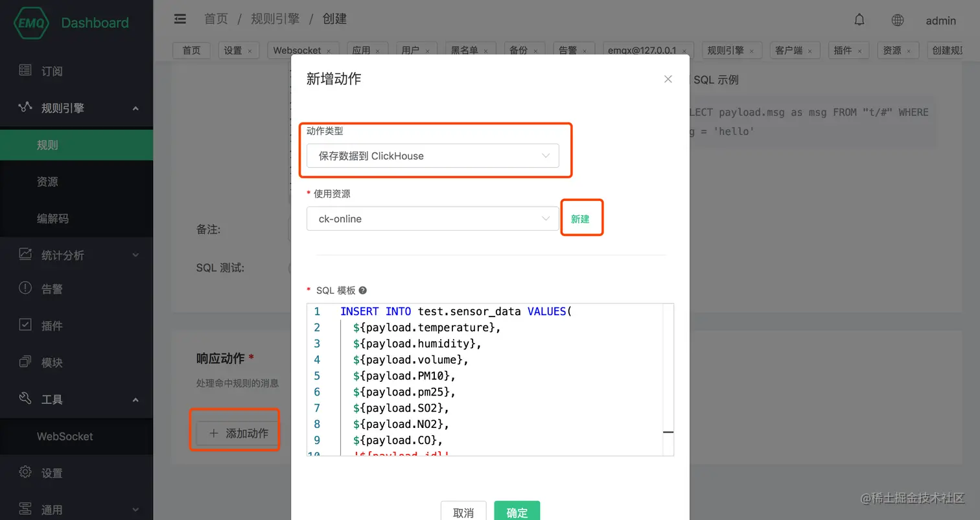Click the 规则引擎 breadcrumb link

[x=275, y=19]
